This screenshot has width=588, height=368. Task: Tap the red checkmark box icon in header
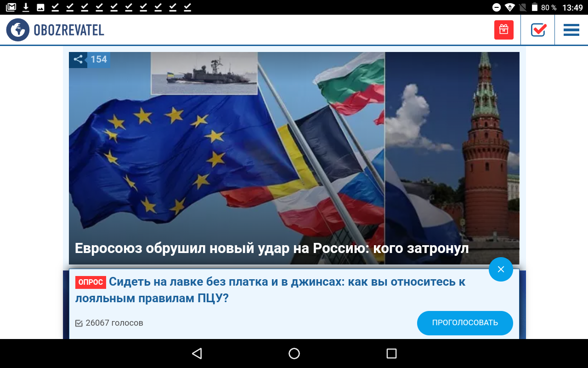point(538,30)
